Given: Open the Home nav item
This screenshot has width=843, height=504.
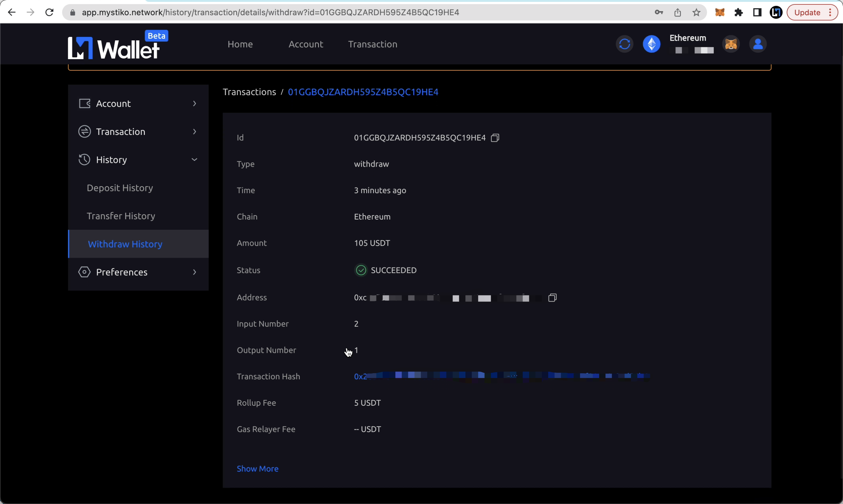Looking at the screenshot, I should tap(240, 44).
